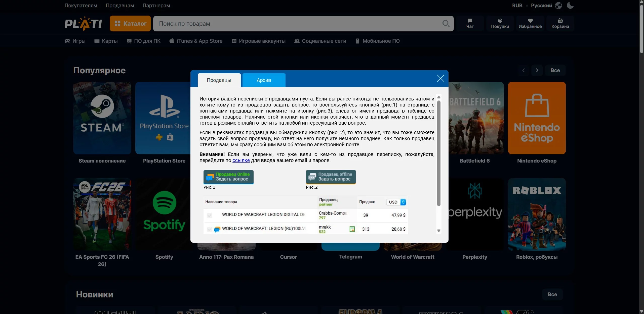Click the orange Каталог button
The width and height of the screenshot is (644, 314).
130,24
